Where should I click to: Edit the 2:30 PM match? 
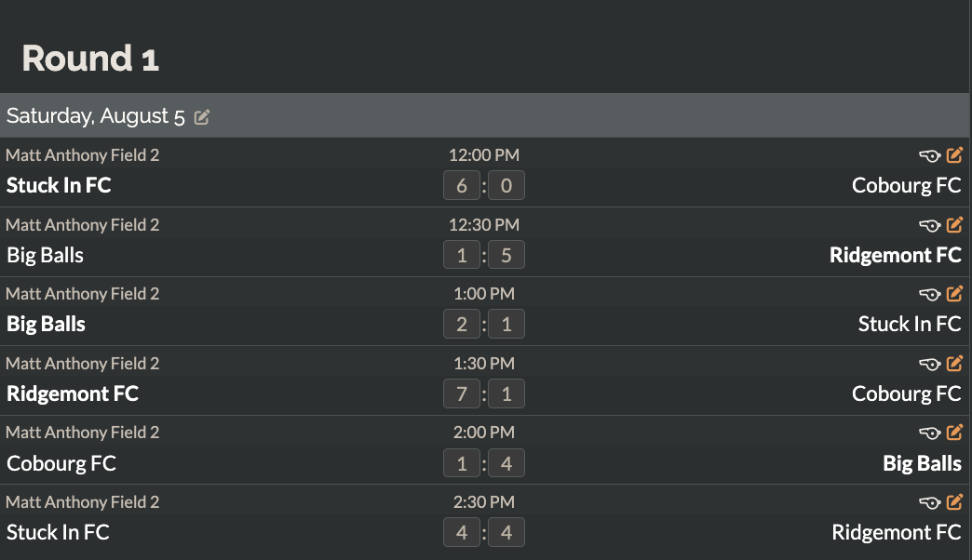[x=954, y=501]
